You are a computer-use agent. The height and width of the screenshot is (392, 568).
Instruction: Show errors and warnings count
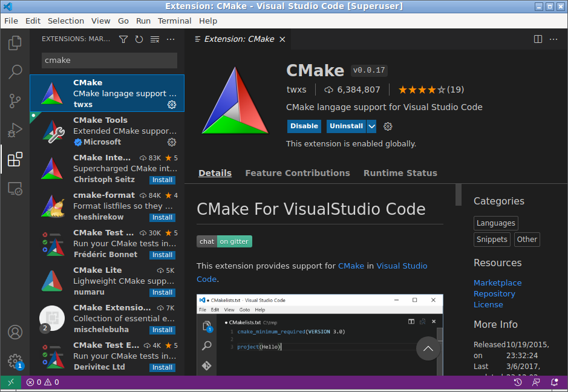[x=42, y=382]
